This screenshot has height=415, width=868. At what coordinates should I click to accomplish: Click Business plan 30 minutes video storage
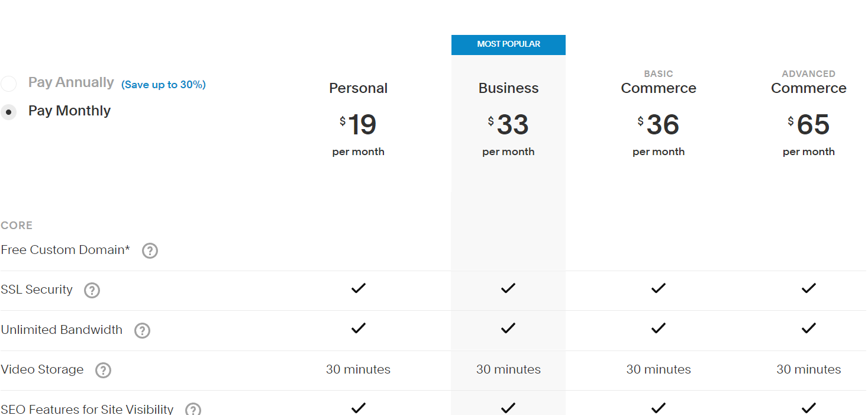click(508, 369)
